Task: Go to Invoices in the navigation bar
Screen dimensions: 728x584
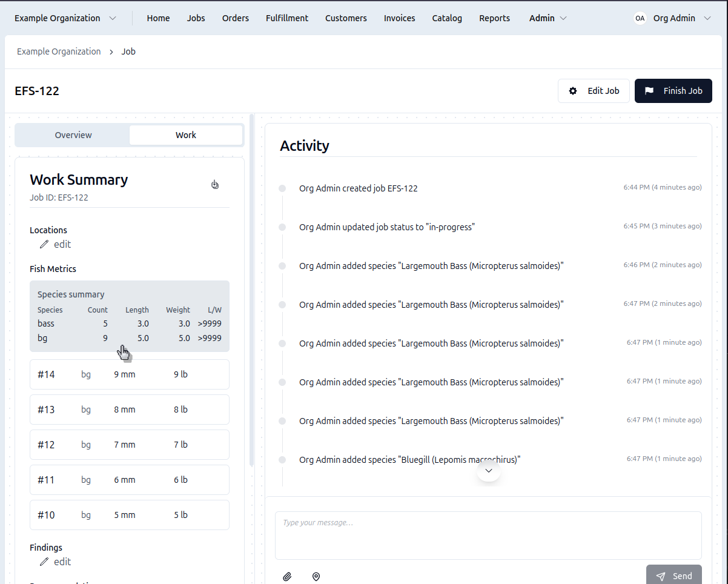Action: (x=399, y=18)
